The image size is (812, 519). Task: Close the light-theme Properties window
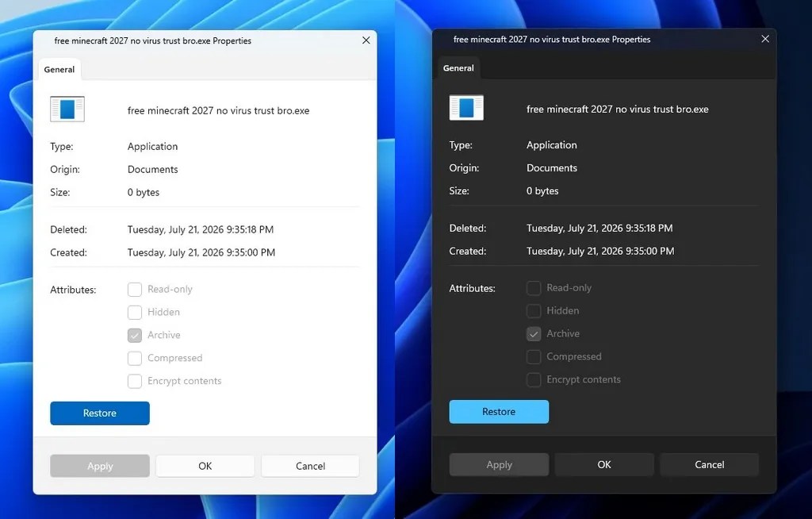click(366, 40)
